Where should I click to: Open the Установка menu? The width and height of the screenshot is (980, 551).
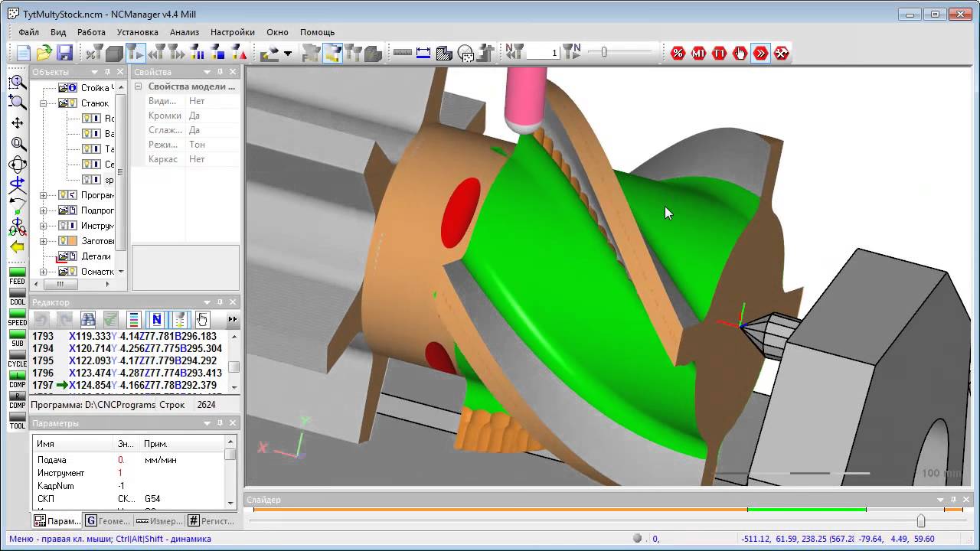(x=138, y=32)
